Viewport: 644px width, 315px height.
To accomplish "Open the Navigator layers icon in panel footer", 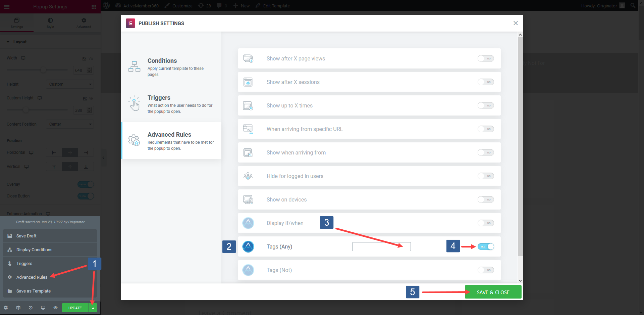I will [x=18, y=308].
